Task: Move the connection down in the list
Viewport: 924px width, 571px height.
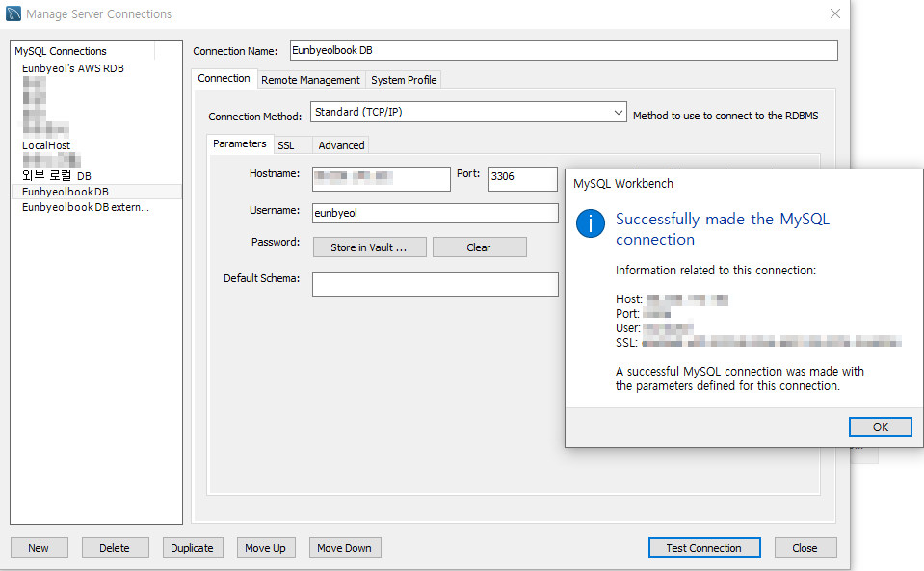Action: point(345,548)
